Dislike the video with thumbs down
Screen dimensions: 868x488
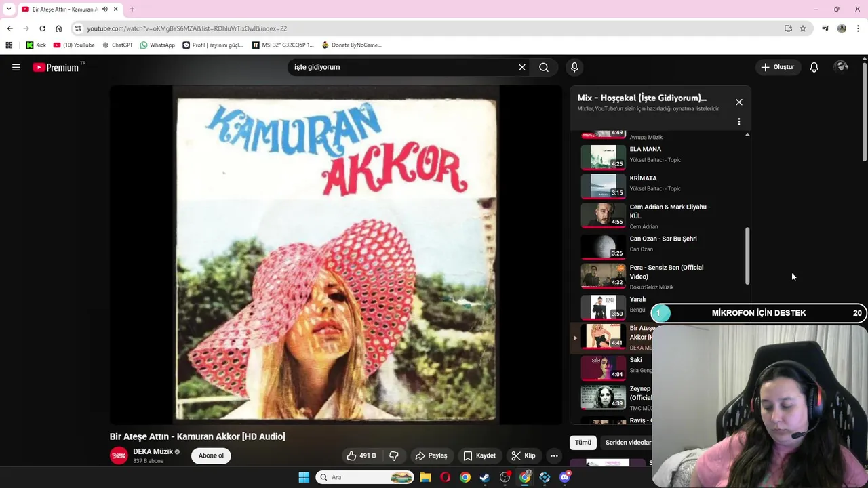coord(394,455)
